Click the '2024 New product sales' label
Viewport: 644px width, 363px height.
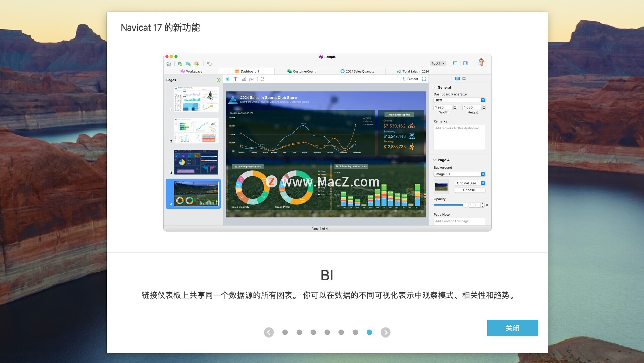coord(248,167)
